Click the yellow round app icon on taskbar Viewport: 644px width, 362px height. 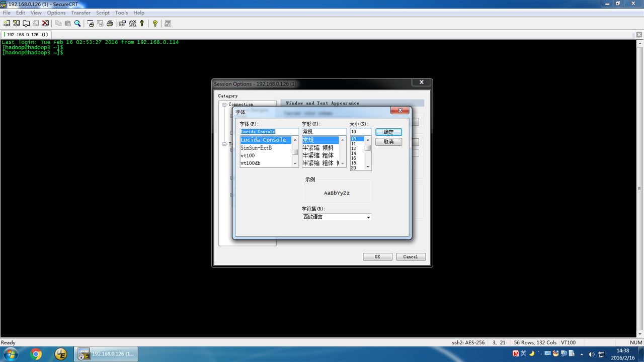click(61, 354)
